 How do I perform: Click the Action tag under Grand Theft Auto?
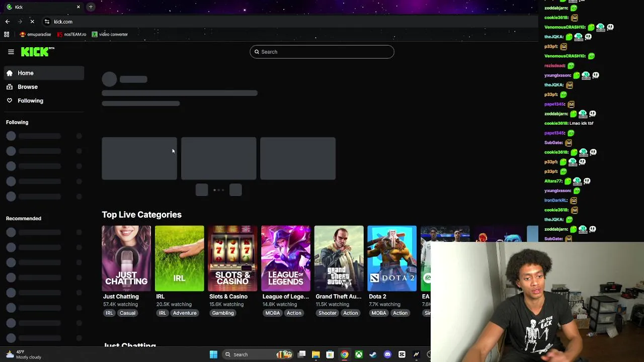pos(351,313)
